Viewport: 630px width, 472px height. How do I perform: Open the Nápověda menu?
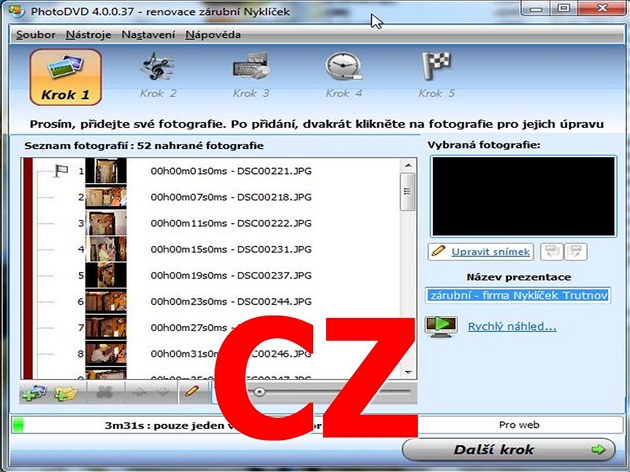click(x=213, y=35)
